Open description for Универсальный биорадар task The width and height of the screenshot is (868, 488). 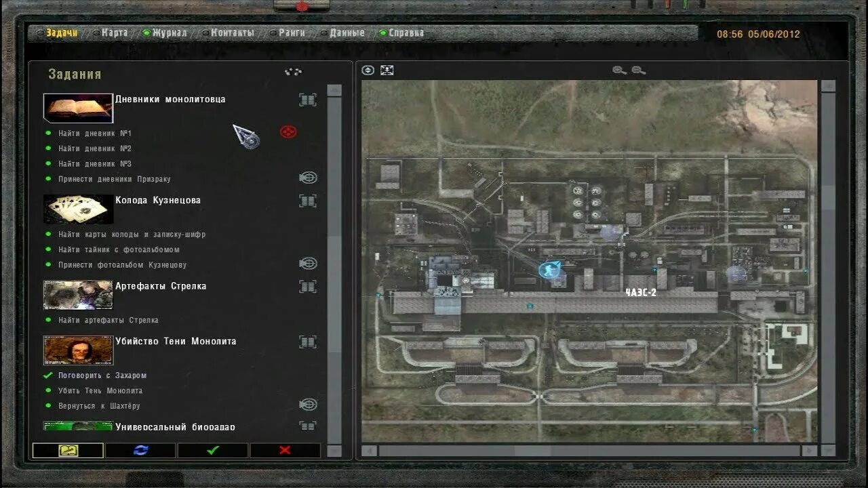[x=308, y=426]
